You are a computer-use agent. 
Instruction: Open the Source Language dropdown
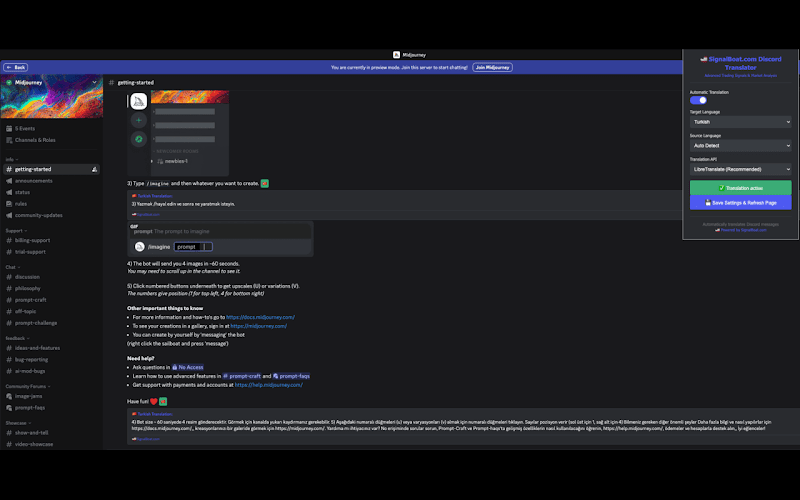(740, 146)
